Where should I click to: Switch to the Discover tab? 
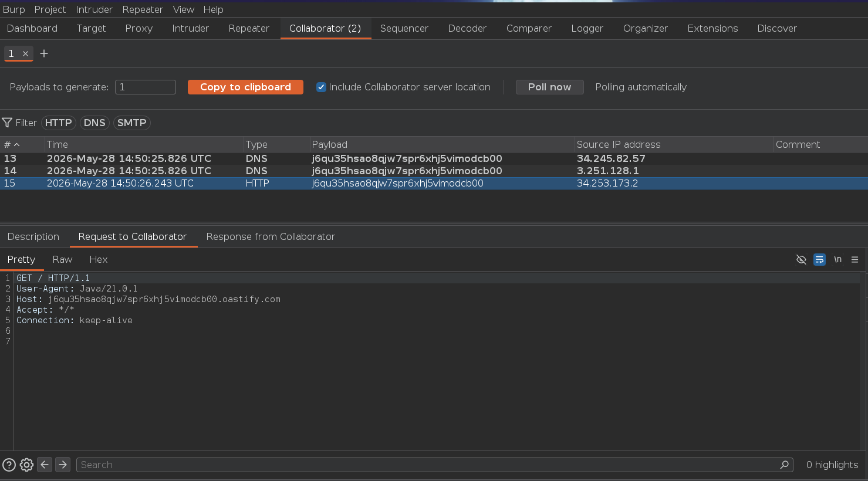(777, 28)
